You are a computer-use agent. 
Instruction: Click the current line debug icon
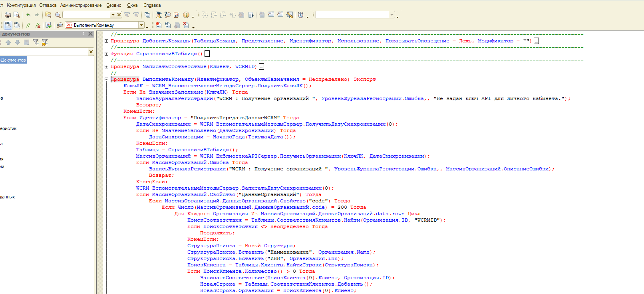[241, 15]
